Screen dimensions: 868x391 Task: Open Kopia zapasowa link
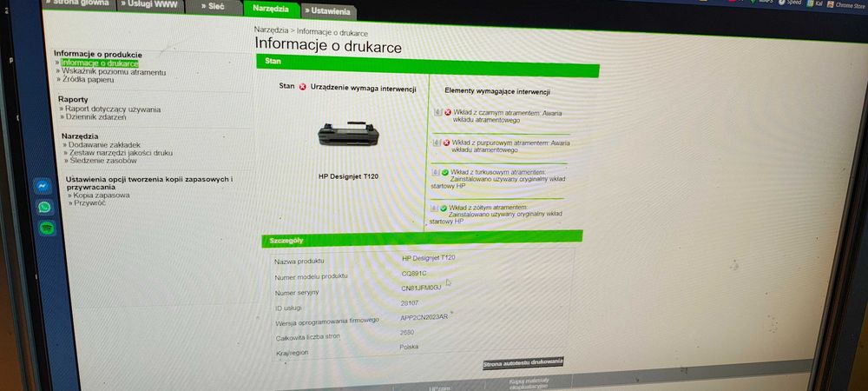pyautogui.click(x=102, y=195)
